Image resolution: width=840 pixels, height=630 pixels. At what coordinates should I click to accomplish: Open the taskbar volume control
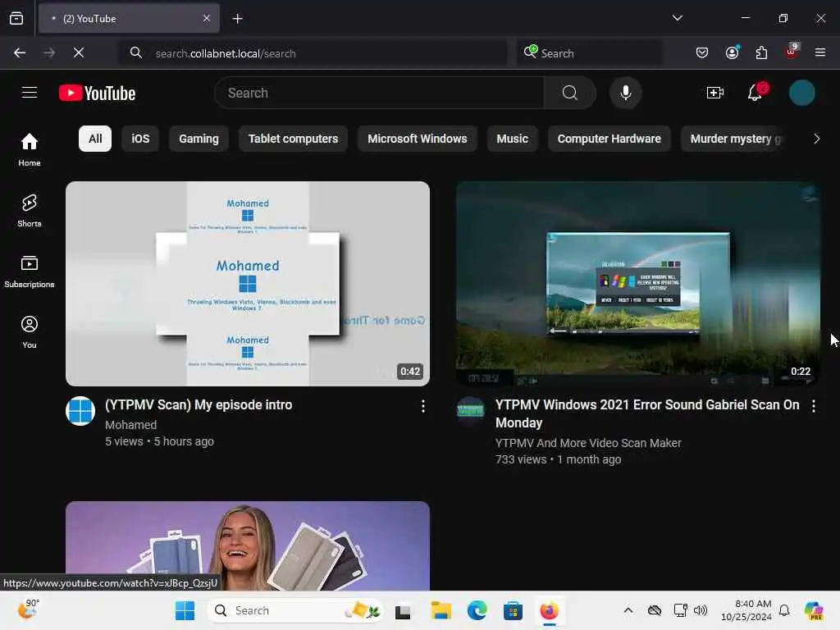(701, 610)
